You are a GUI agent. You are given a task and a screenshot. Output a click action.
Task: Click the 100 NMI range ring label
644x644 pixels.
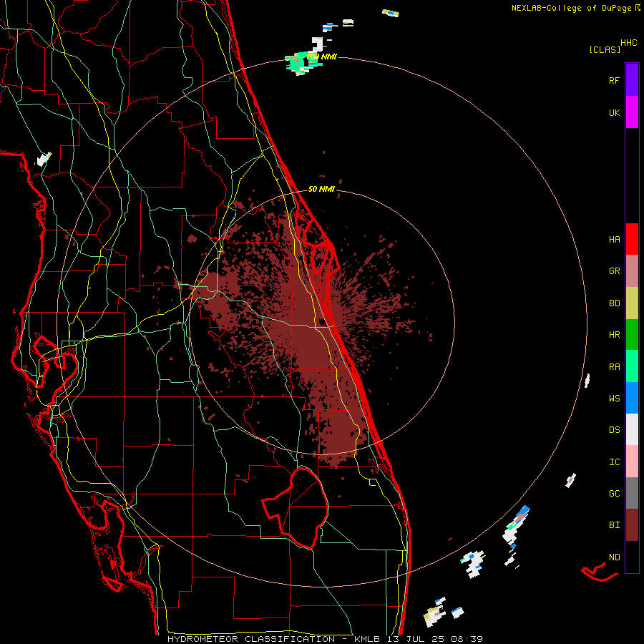click(321, 57)
